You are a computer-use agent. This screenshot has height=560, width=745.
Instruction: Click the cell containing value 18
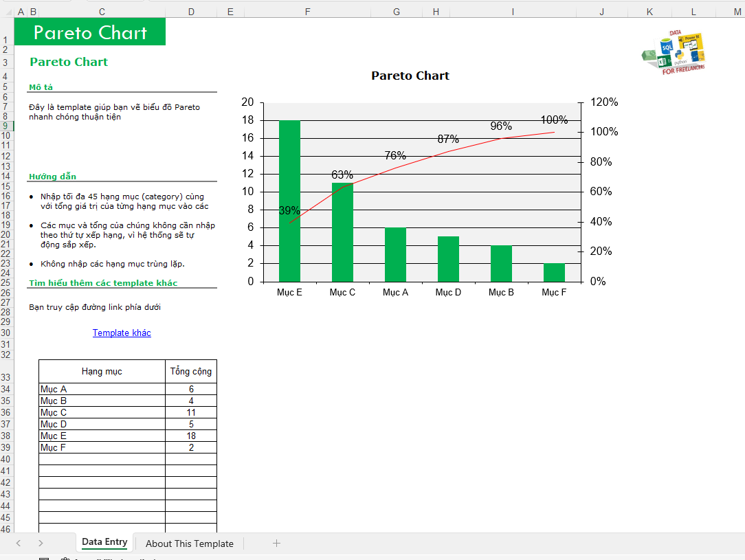coord(191,436)
